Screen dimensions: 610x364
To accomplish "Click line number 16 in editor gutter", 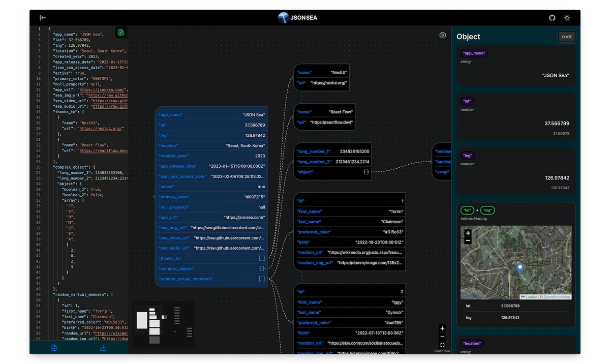I will [x=39, y=112].
